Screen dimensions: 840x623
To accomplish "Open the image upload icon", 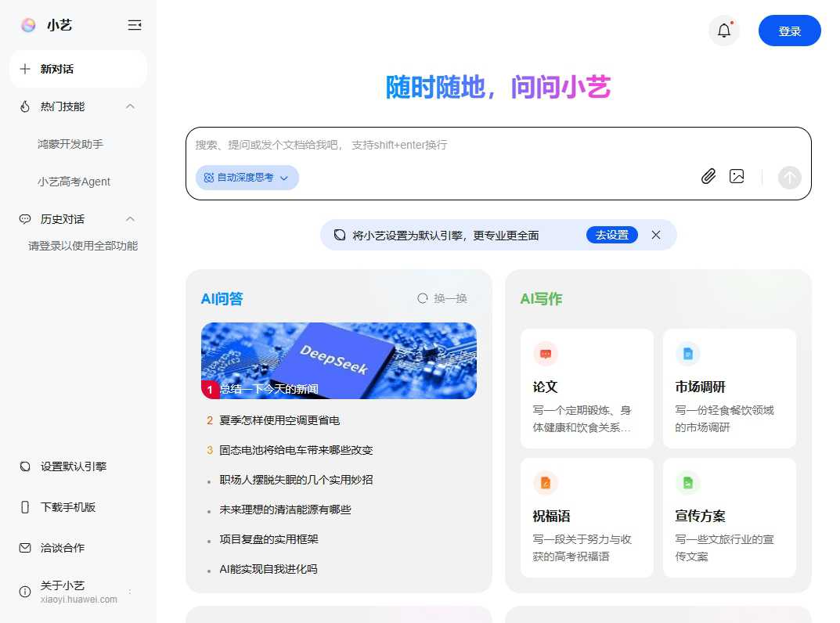I will [x=737, y=176].
